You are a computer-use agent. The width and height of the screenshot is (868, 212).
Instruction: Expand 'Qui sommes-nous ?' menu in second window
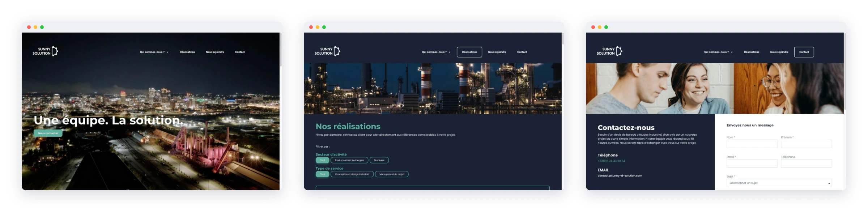[x=436, y=52]
